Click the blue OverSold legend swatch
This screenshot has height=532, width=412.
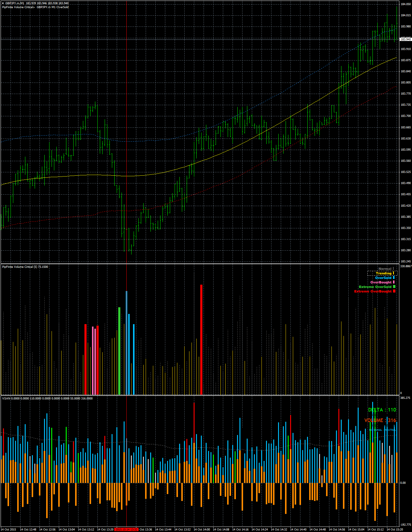coord(394,278)
